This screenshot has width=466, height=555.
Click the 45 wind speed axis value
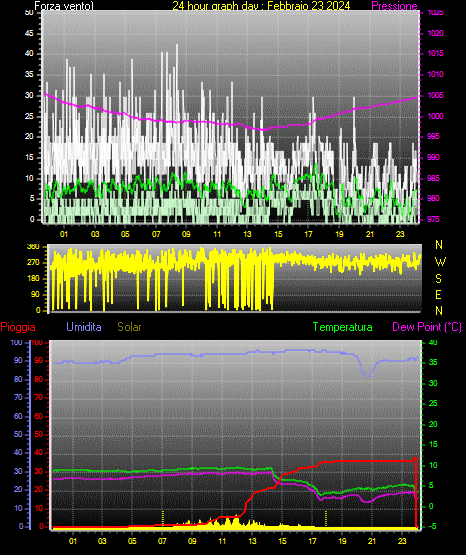pyautogui.click(x=29, y=33)
